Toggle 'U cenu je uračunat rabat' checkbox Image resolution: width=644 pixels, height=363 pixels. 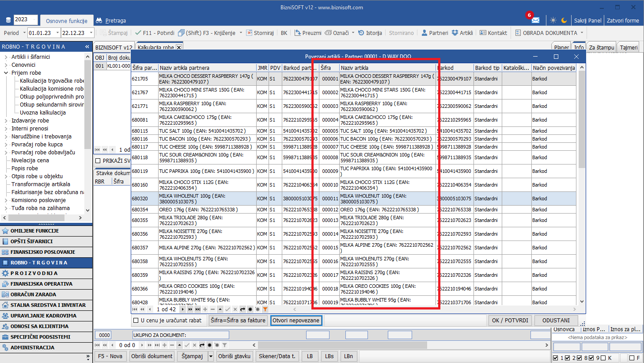pyautogui.click(x=136, y=321)
